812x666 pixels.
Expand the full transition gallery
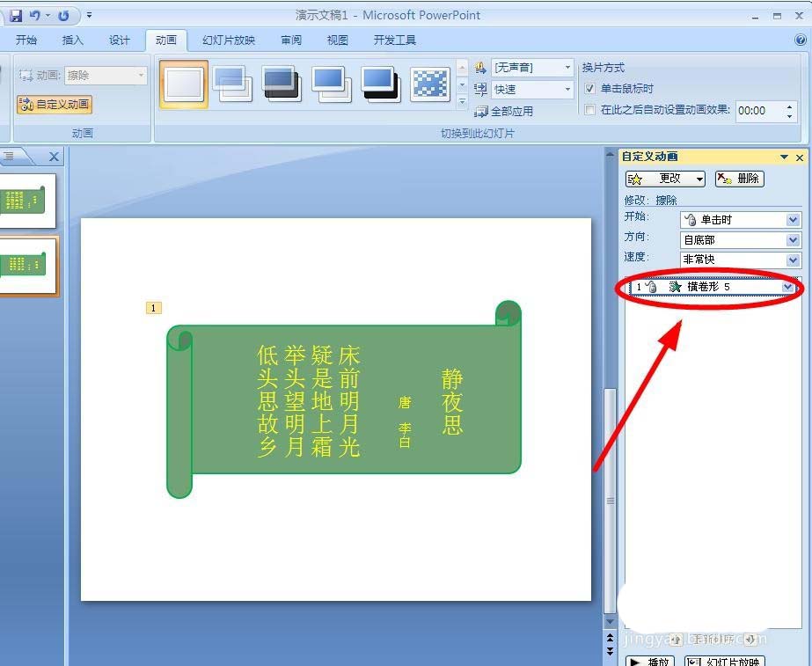[463, 101]
